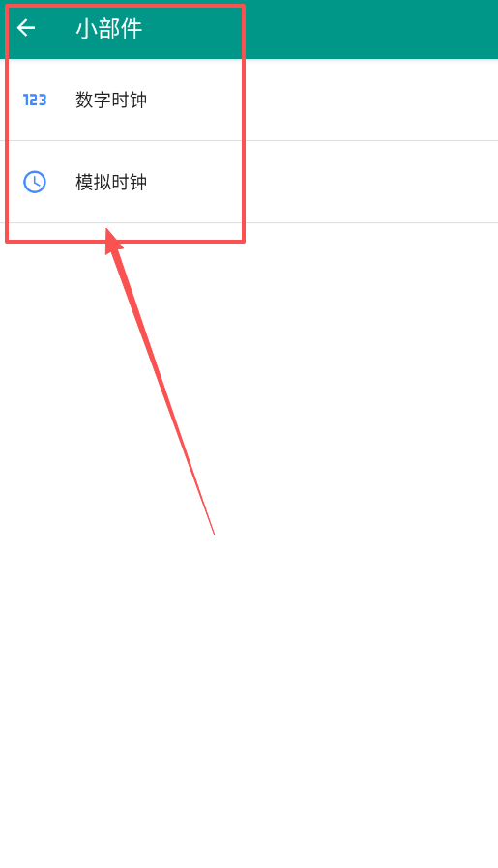The image size is (498, 868).
Task: Select the analog clock list row
Action: tap(249, 182)
